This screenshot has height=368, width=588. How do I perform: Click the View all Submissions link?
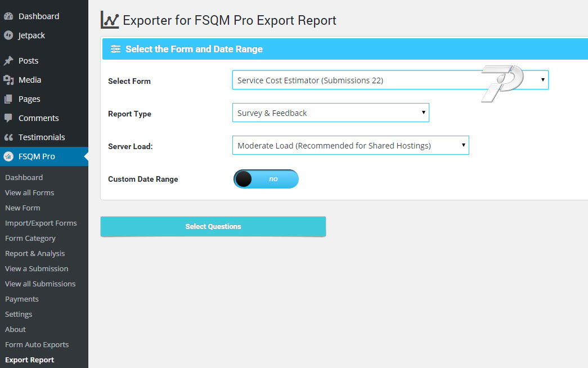pos(40,284)
